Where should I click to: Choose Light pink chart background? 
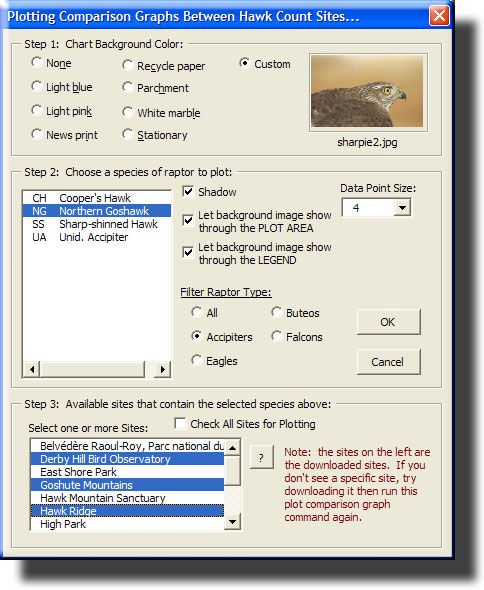tap(37, 111)
